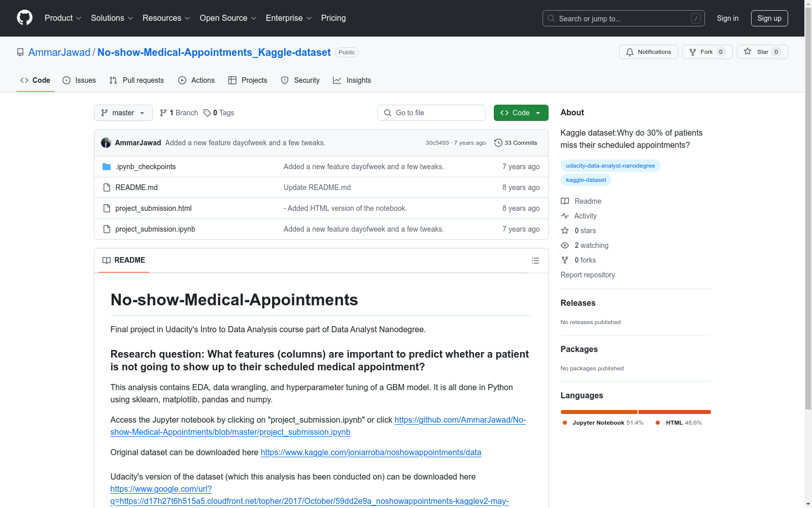Expand the Product menu
The height and width of the screenshot is (508, 812).
(63, 18)
